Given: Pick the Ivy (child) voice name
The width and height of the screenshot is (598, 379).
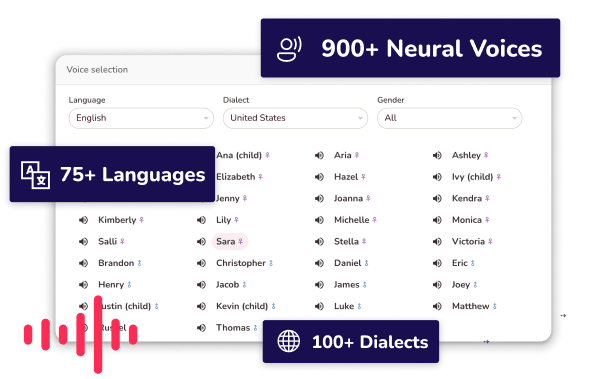Looking at the screenshot, I should pos(473,177).
